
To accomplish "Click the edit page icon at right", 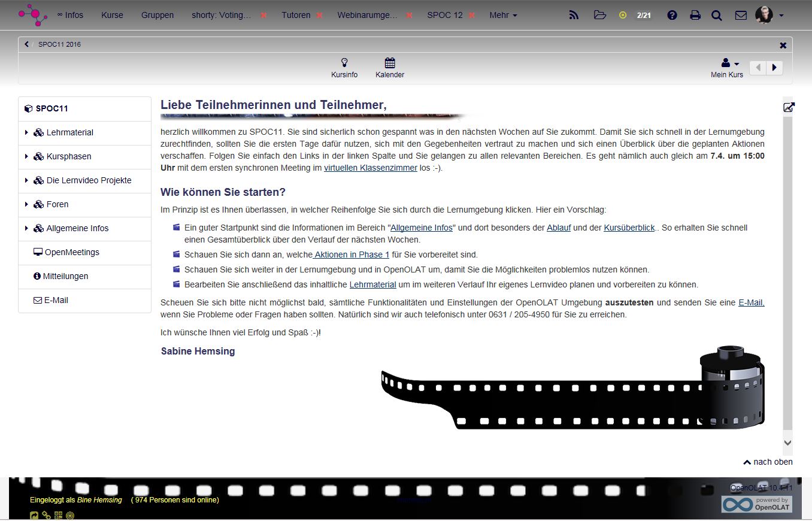I will [789, 107].
